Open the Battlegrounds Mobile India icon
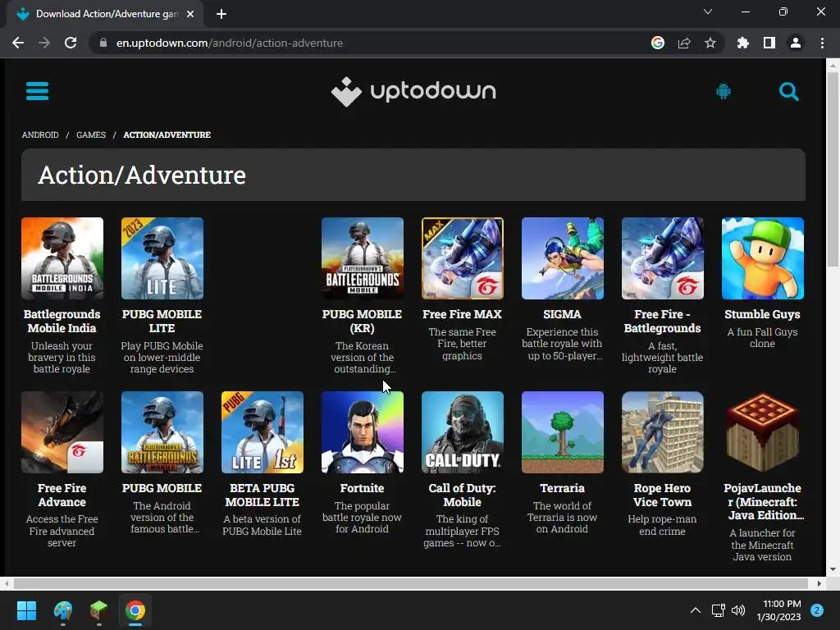This screenshot has width=840, height=630. (62, 258)
